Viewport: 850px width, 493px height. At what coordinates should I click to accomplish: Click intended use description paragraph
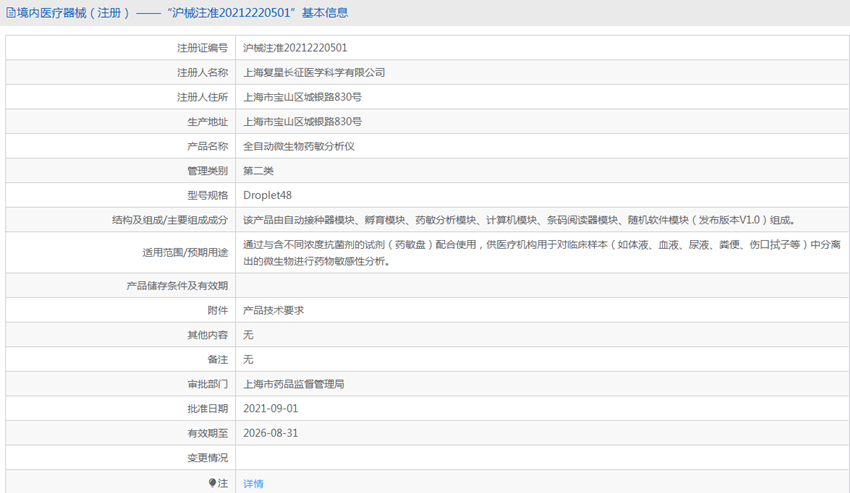click(x=542, y=253)
